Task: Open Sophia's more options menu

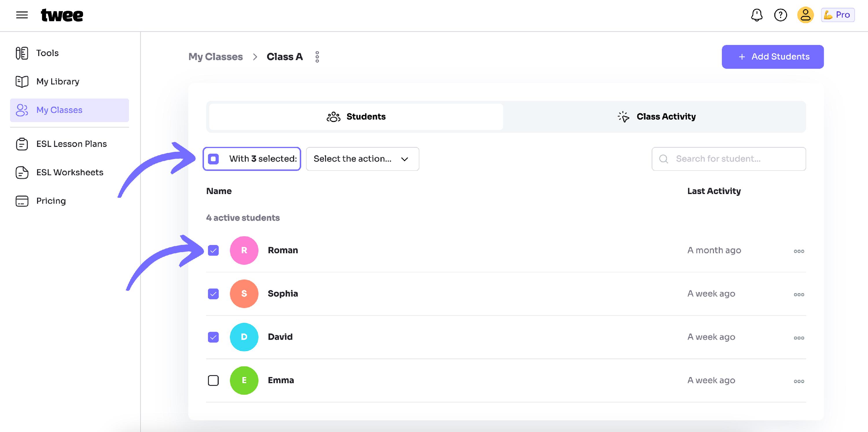Action: [799, 295]
